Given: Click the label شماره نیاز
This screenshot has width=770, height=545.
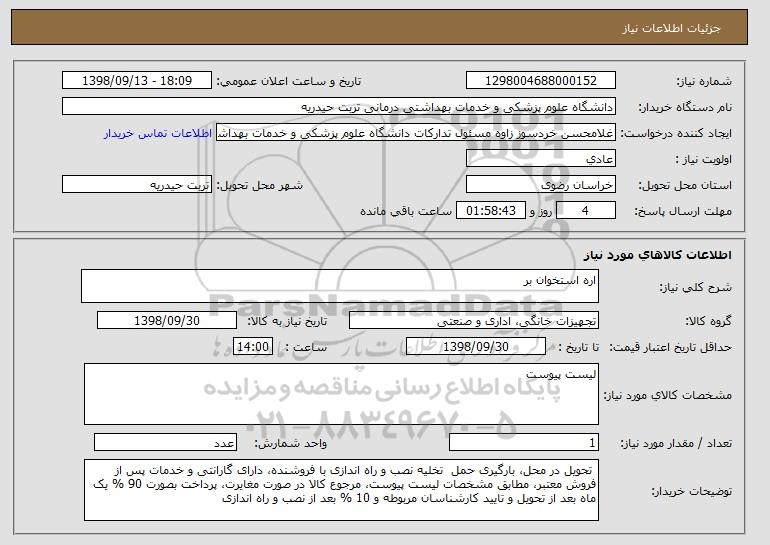Looking at the screenshot, I should coord(704,81).
